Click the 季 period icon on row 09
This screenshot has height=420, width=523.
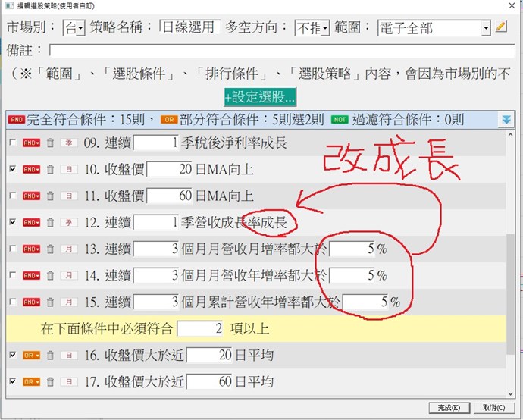point(69,143)
